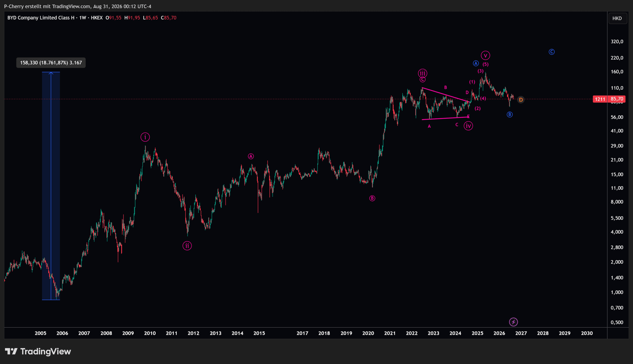Click the 29,00 price axis label
This screenshot has width=633, height=364.
(617, 146)
